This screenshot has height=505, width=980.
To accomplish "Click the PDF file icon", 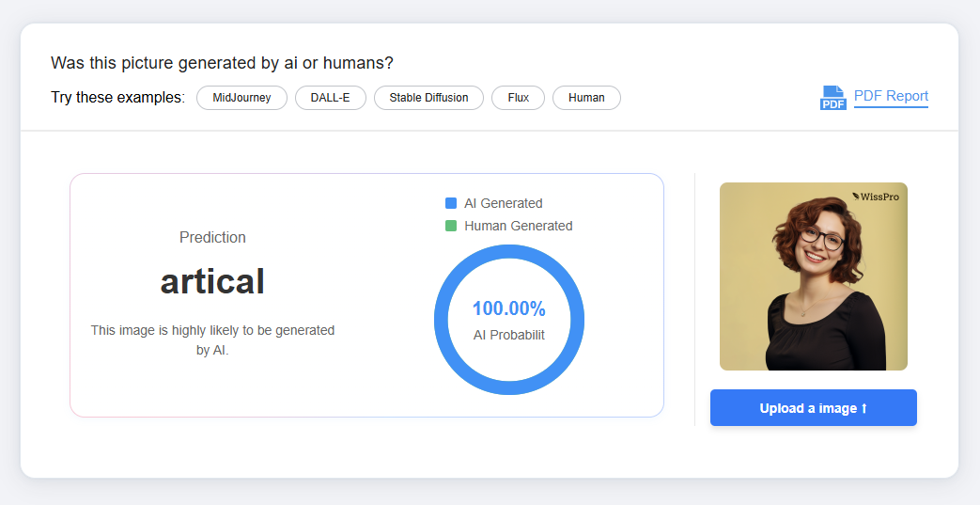I will tap(832, 98).
